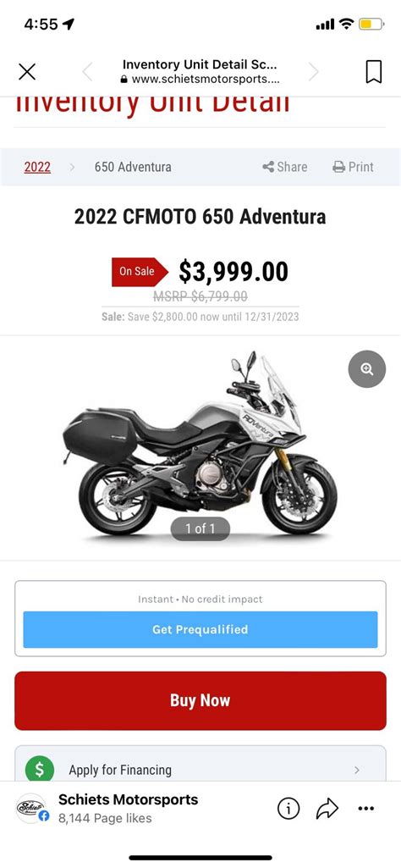This screenshot has width=401, height=868.
Task: Click the Share link
Action: tap(285, 167)
